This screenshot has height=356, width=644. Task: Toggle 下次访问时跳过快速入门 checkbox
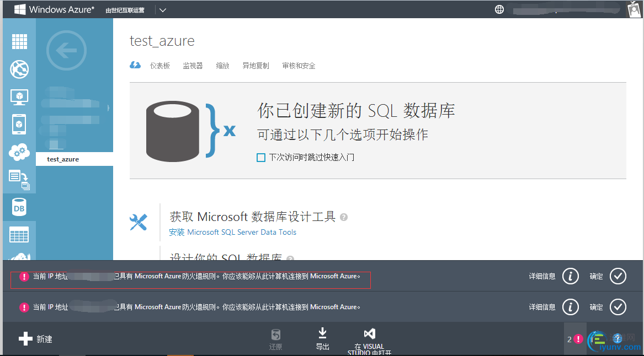pos(261,158)
